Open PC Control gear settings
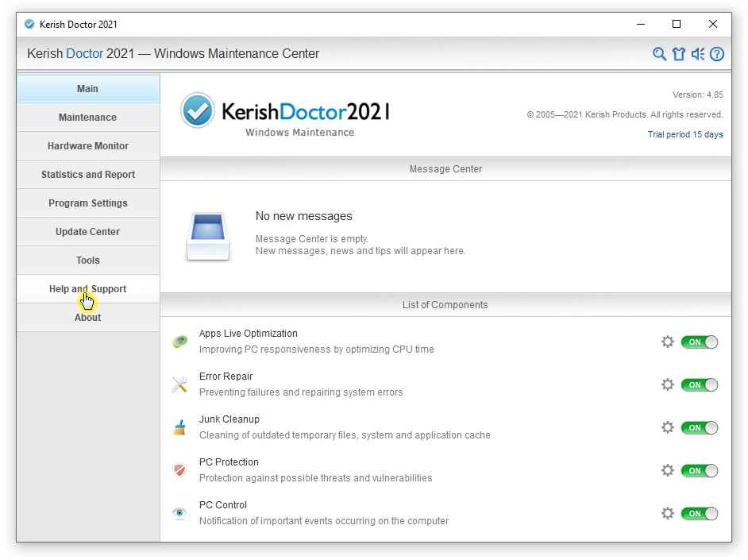Viewport: 748px width, 560px height. pos(668,513)
